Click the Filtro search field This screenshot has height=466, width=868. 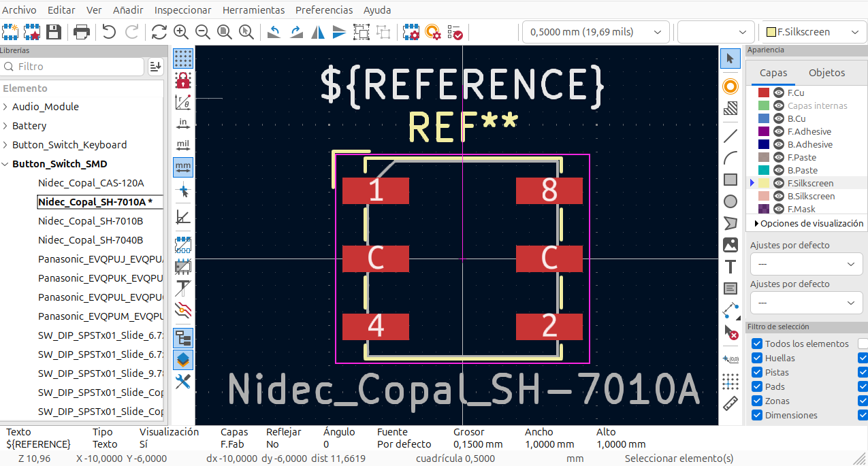(74, 67)
